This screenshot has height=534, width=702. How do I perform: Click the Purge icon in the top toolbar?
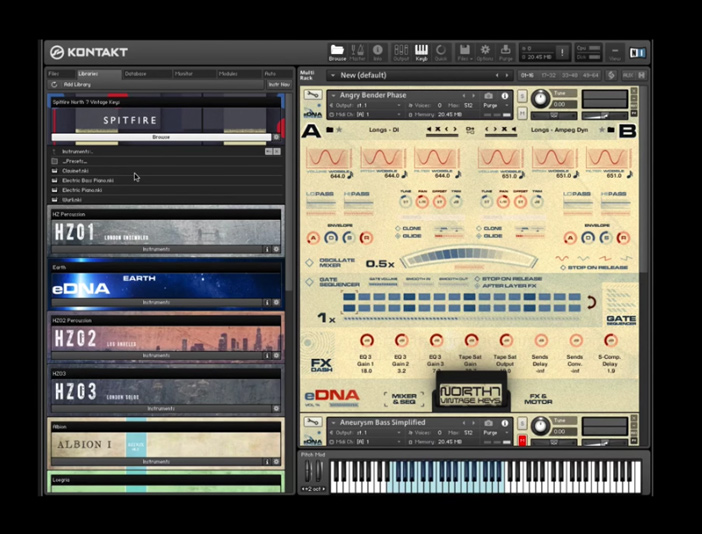tap(505, 51)
